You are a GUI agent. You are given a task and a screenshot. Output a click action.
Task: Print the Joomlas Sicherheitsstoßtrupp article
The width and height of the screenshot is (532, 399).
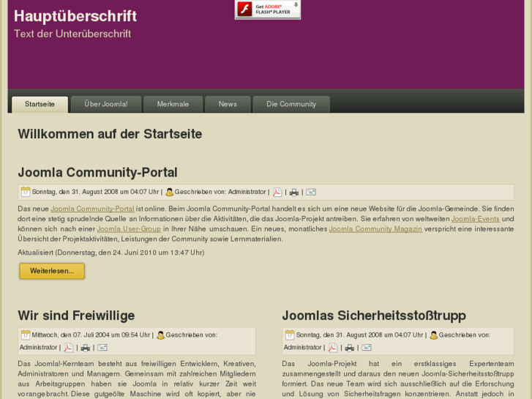point(350,348)
